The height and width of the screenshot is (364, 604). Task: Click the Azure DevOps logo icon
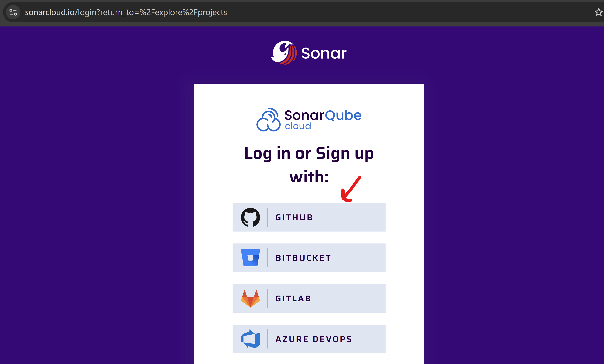250,339
